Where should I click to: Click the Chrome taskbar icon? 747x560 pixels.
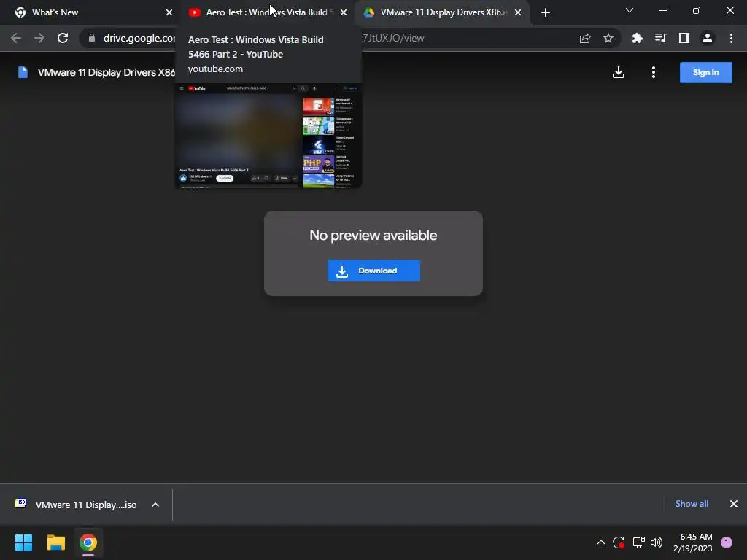pyautogui.click(x=88, y=542)
